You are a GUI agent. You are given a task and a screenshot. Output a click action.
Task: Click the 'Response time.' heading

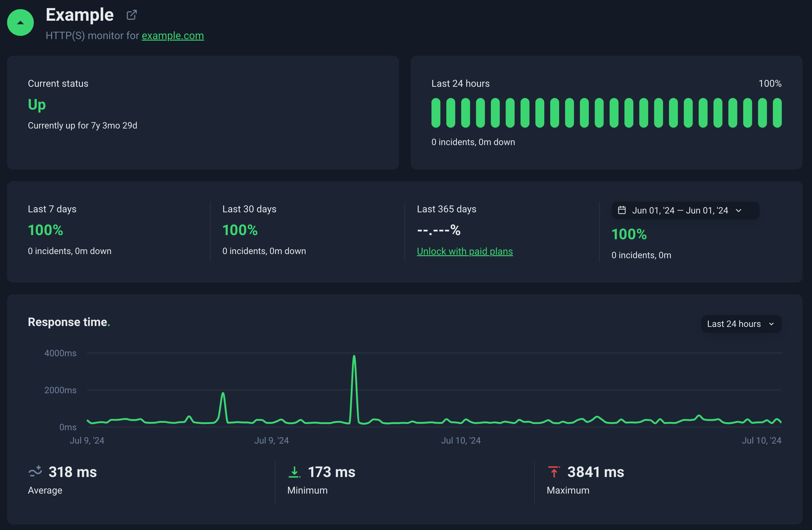[x=69, y=322]
